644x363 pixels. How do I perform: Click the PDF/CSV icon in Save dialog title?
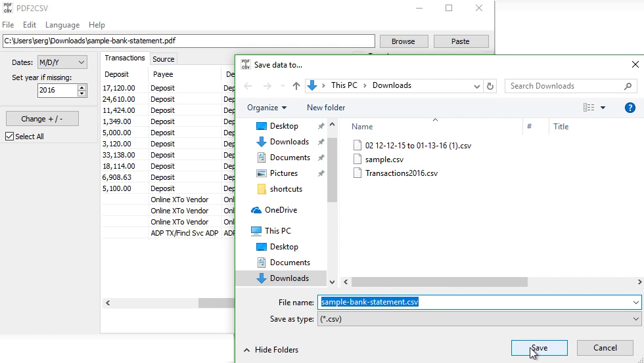[246, 64]
